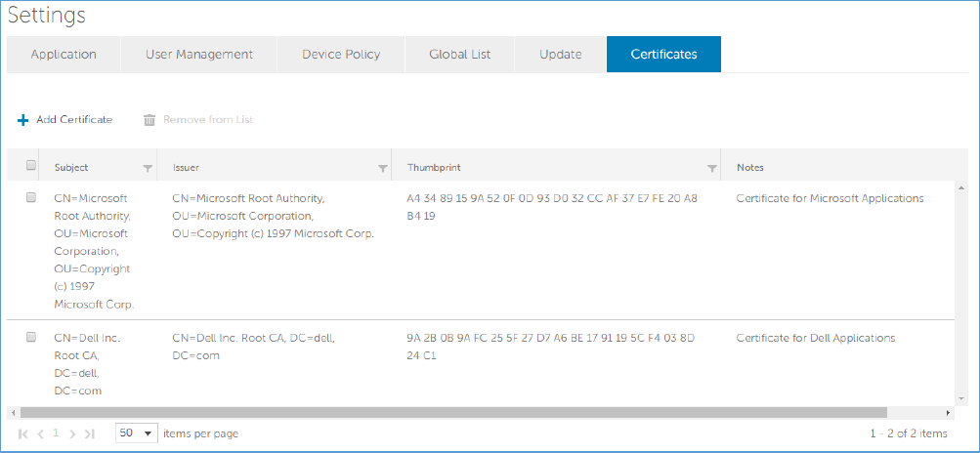Go to first page pager icon
The width and height of the screenshot is (980, 453).
coord(23,433)
